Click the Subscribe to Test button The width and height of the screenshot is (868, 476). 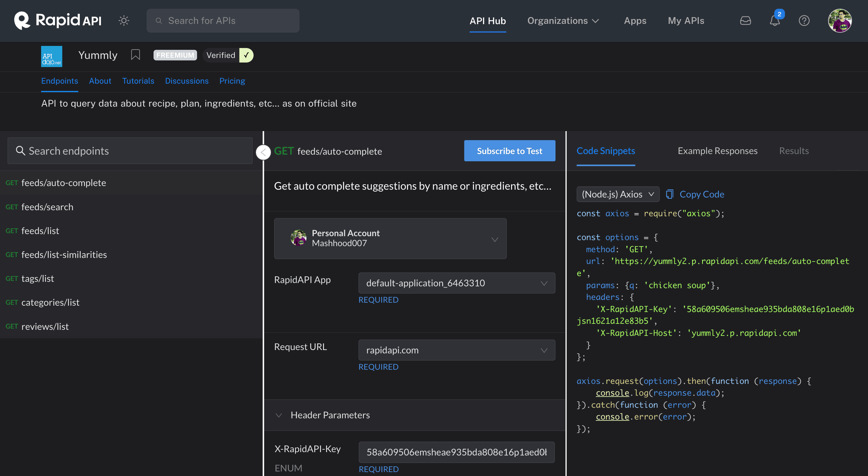pyautogui.click(x=510, y=151)
